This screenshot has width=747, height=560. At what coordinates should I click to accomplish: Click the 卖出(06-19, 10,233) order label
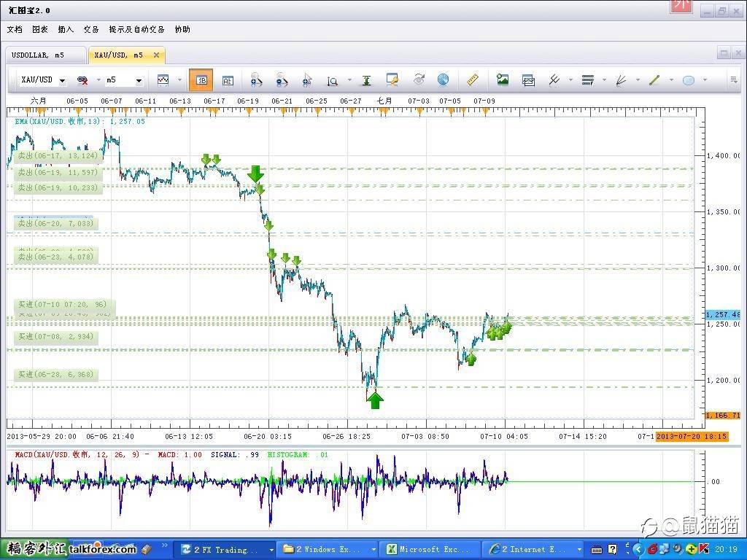pos(57,188)
